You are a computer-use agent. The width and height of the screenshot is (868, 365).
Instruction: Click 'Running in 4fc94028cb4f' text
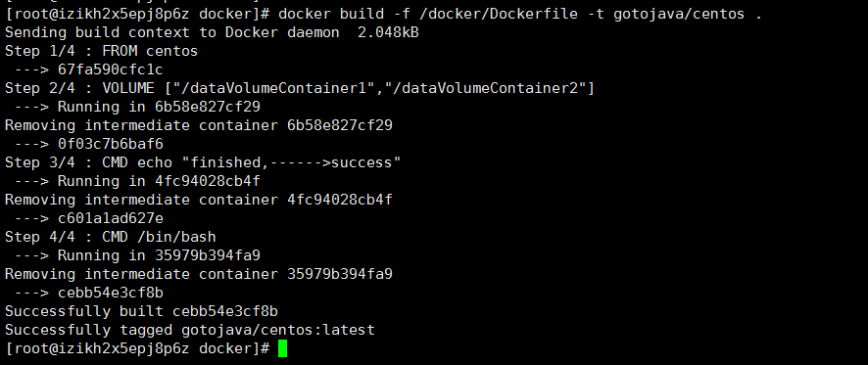(159, 181)
